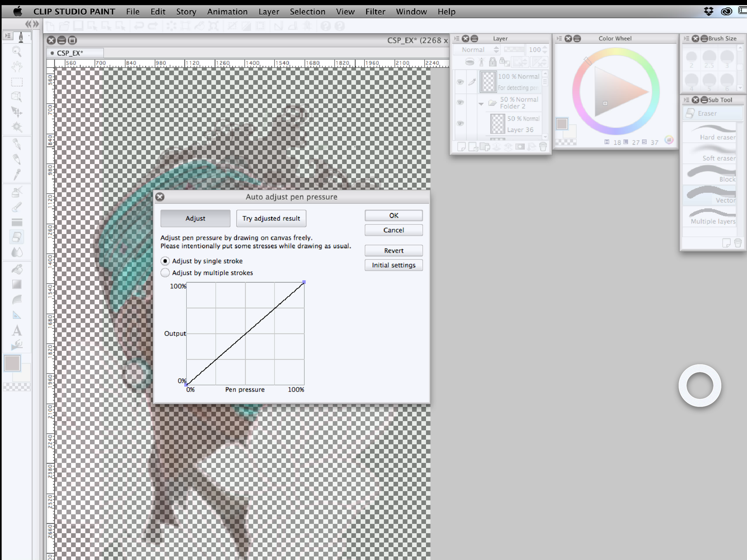Select the Figure tool
This screenshot has width=747, height=560.
point(17,300)
